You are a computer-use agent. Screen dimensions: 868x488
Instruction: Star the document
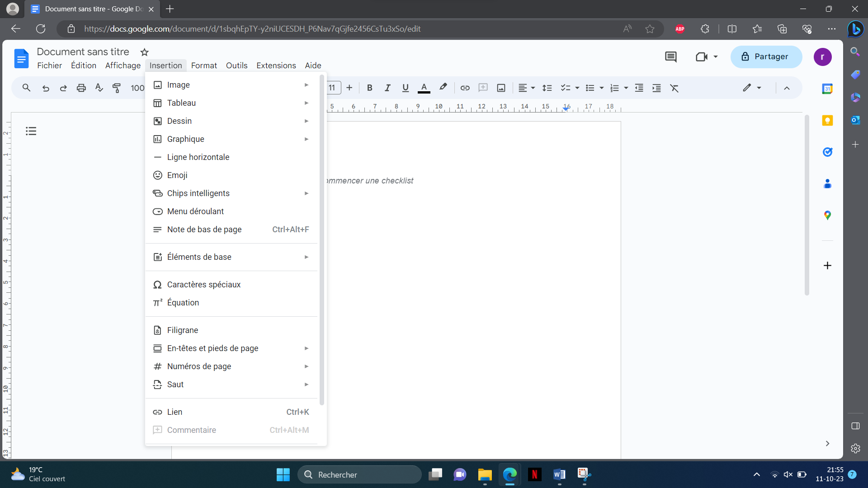tap(144, 52)
